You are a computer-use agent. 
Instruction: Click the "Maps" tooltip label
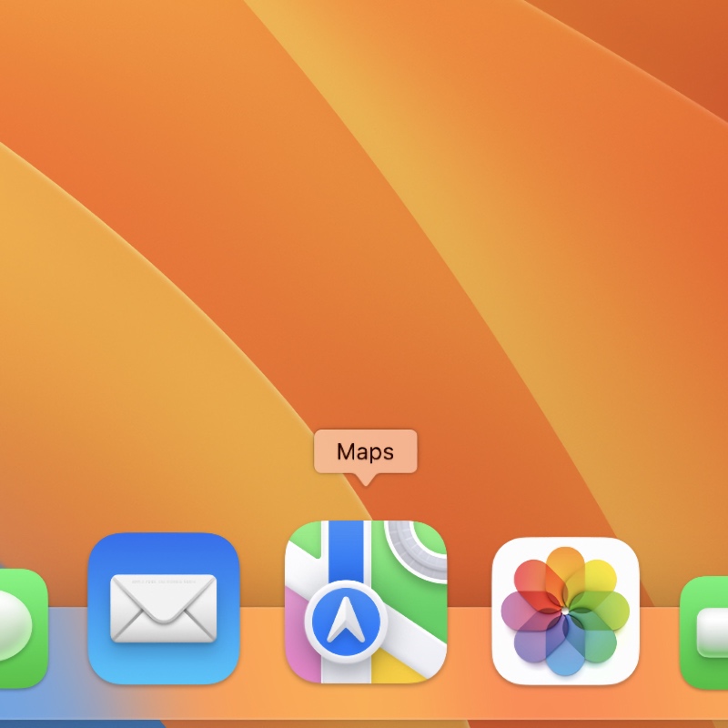pyautogui.click(x=365, y=451)
